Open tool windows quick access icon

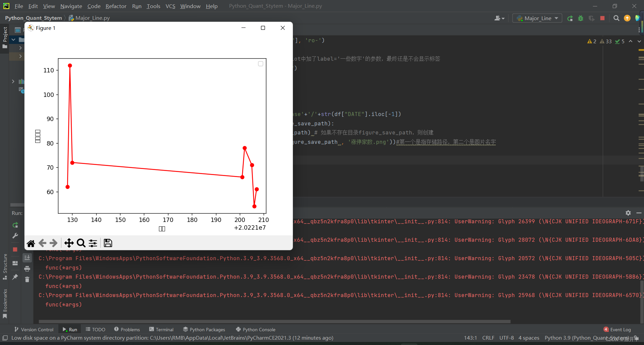(5, 338)
